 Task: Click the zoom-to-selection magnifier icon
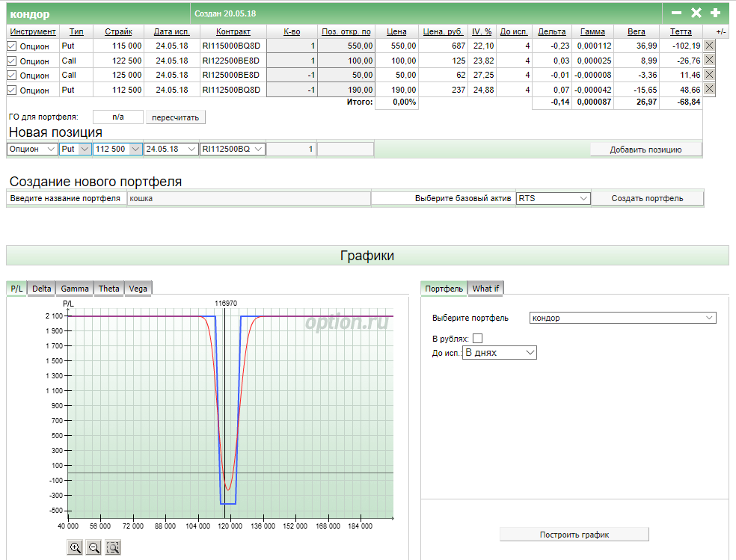tap(113, 547)
